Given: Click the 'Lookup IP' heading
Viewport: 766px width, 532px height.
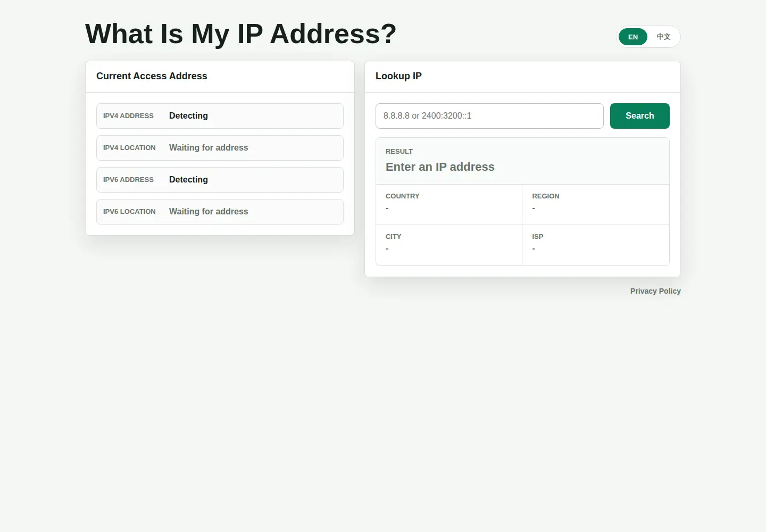Looking at the screenshot, I should click(x=398, y=76).
